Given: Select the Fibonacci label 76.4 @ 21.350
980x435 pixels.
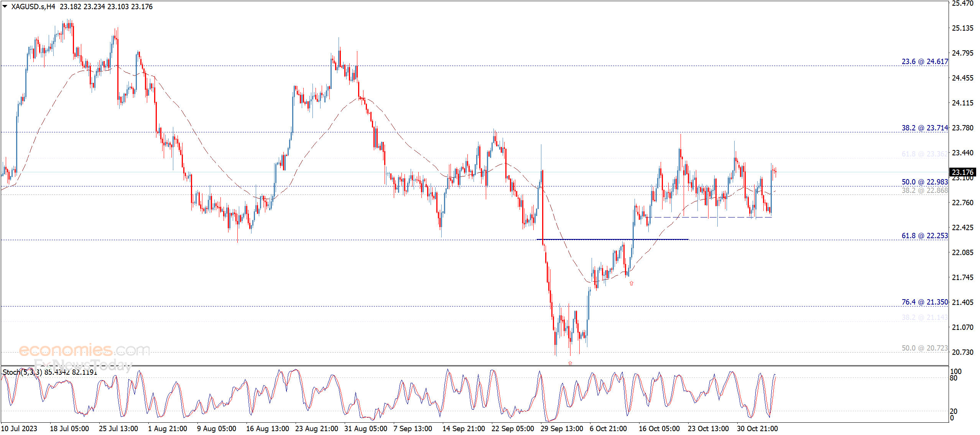Looking at the screenshot, I should 924,302.
